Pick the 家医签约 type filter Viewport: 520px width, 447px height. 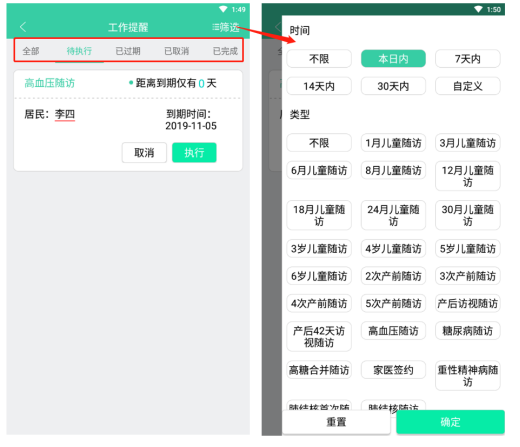coord(393,370)
